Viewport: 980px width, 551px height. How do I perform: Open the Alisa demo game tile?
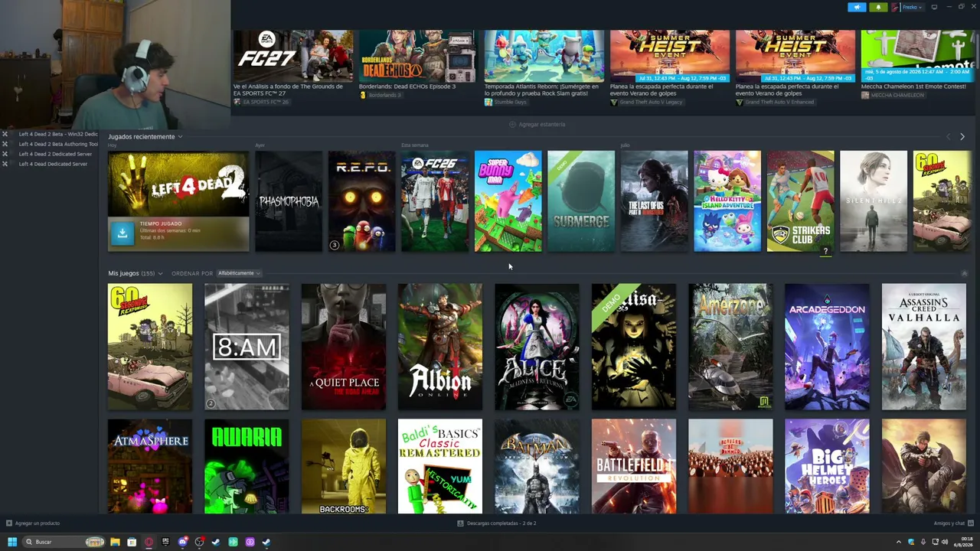(634, 347)
